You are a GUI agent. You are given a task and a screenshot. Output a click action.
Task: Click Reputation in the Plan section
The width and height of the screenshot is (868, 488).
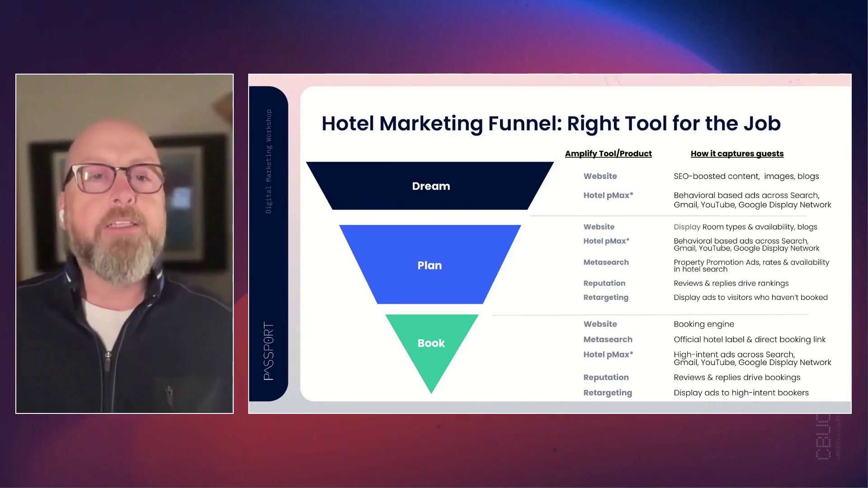(x=604, y=283)
